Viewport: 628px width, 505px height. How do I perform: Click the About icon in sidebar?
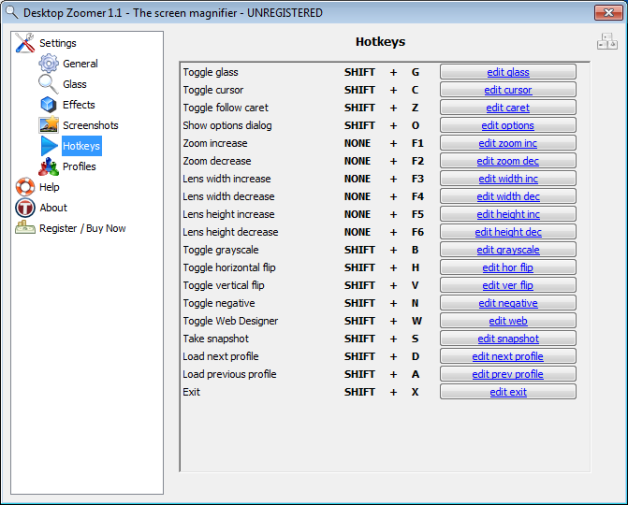point(25,208)
